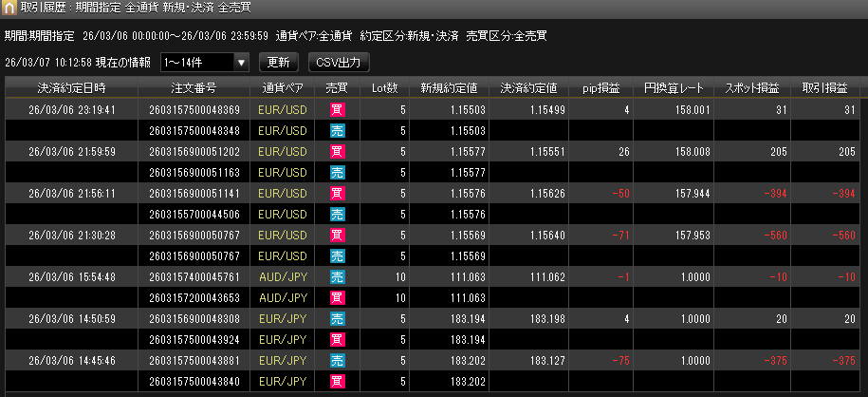
Task: Click the 売 badge for EUR/JPY order 2603156900048308
Action: 337,318
